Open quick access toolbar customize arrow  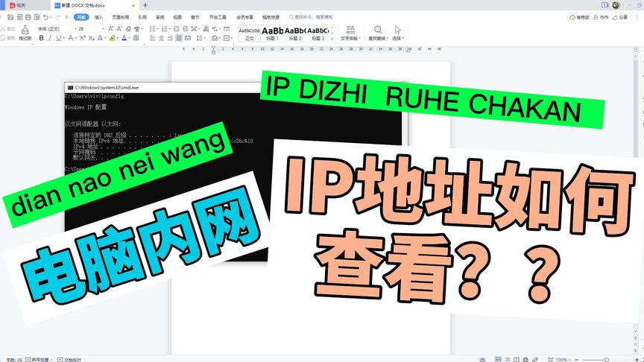[x=66, y=17]
